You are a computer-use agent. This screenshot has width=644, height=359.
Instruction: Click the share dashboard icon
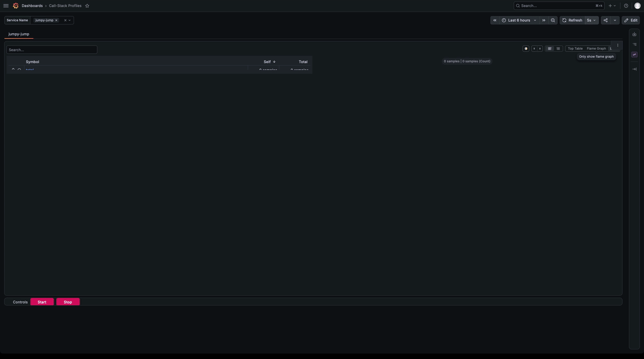coord(606,20)
